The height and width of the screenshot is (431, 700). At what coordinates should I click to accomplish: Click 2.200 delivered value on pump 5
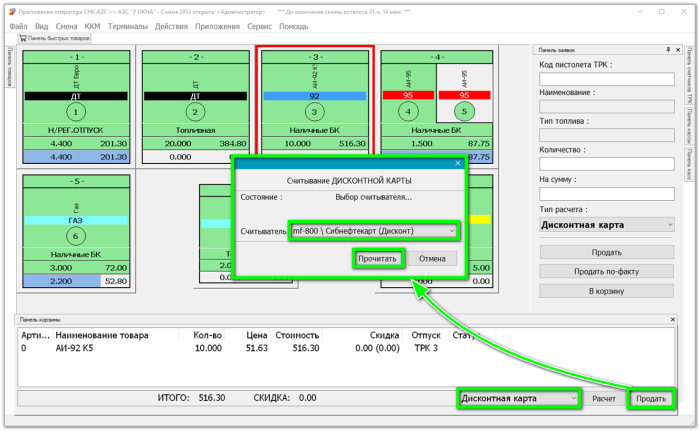[61, 281]
